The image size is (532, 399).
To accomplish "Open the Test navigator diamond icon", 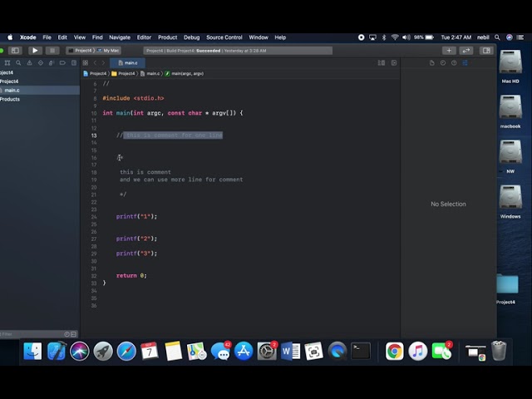I will pos(41,63).
